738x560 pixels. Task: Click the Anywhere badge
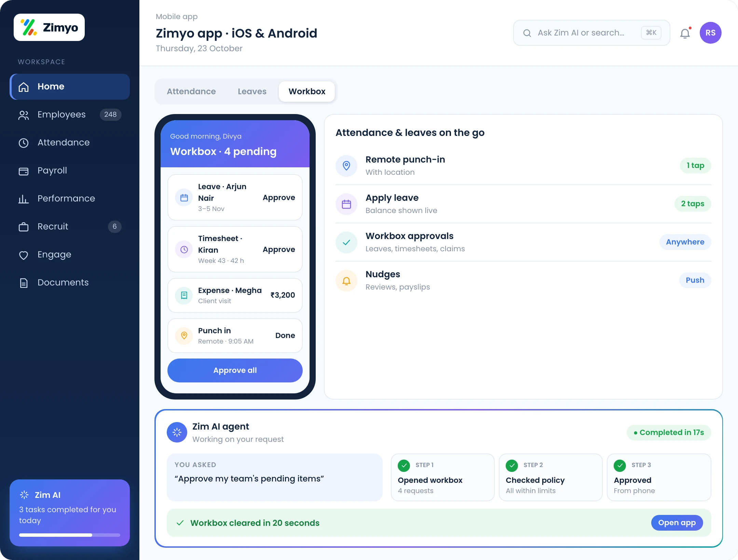click(x=685, y=242)
